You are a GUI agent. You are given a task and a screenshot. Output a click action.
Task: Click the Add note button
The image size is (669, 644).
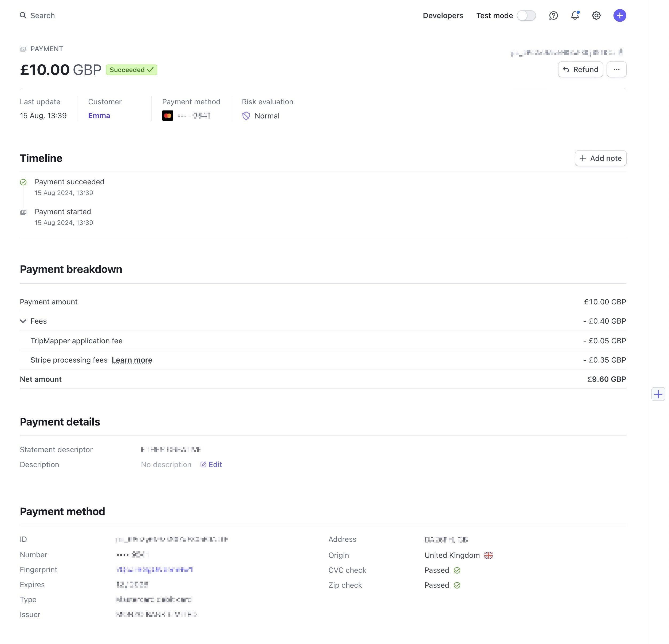(x=600, y=158)
